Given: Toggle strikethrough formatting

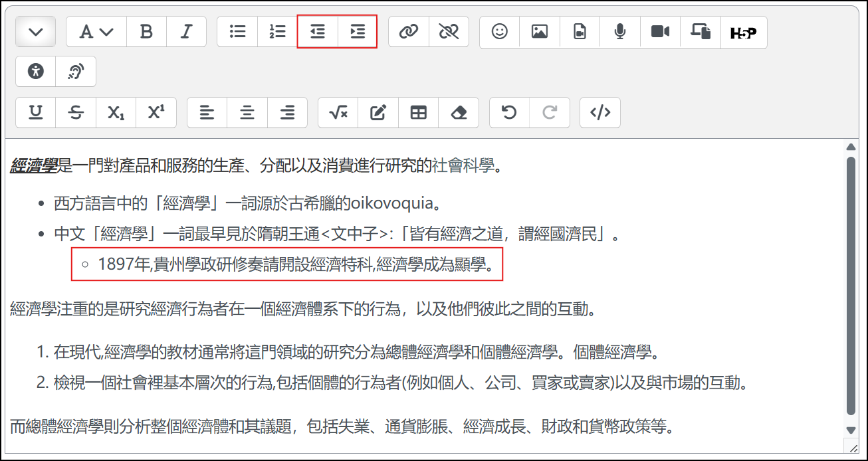Looking at the screenshot, I should tap(76, 112).
